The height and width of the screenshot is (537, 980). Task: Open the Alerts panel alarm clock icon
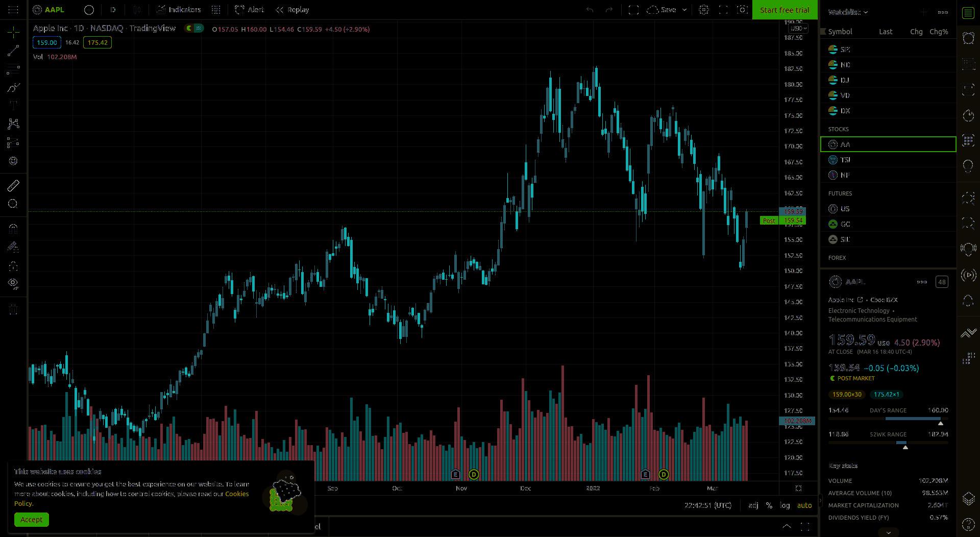tap(968, 38)
